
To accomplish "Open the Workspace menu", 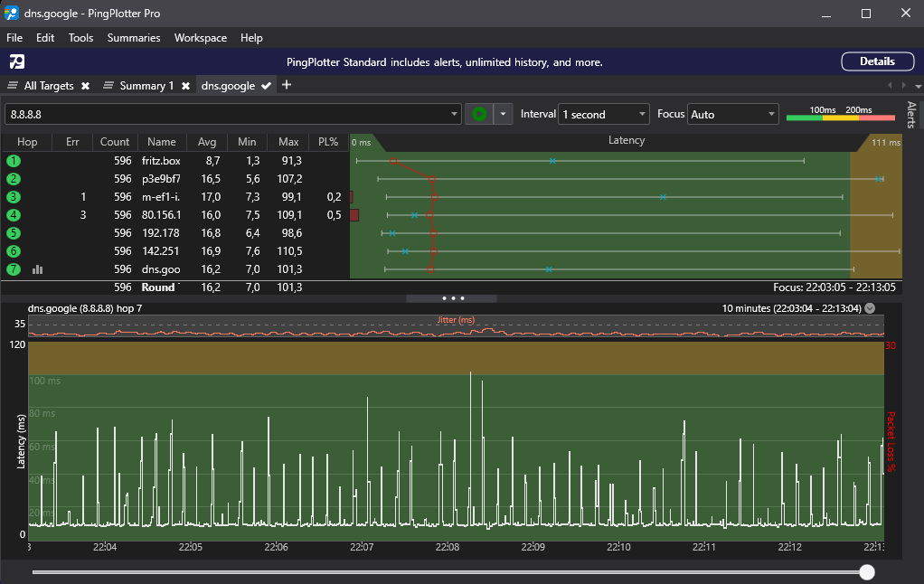I will [201, 38].
